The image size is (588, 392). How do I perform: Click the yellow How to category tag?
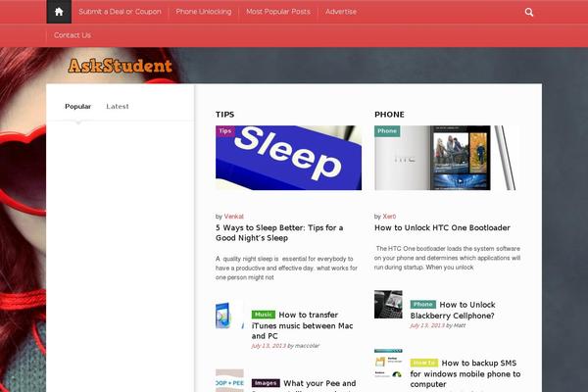(424, 363)
